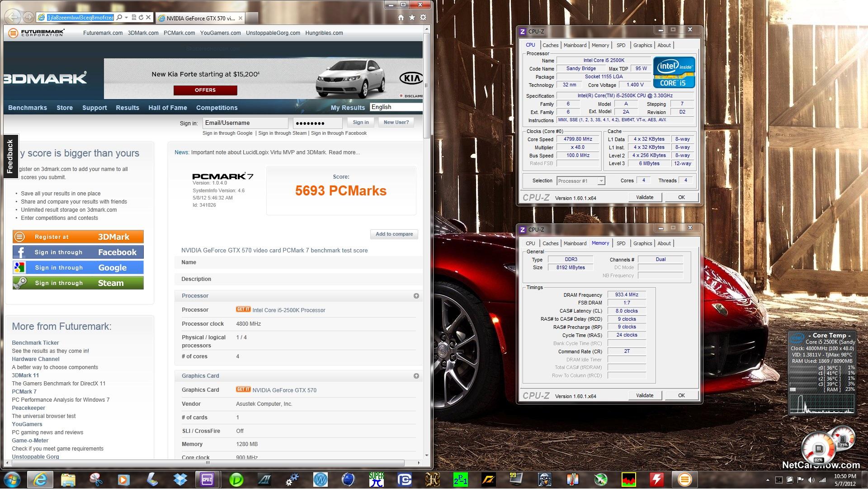Open Action Center flag in system tray

click(801, 480)
